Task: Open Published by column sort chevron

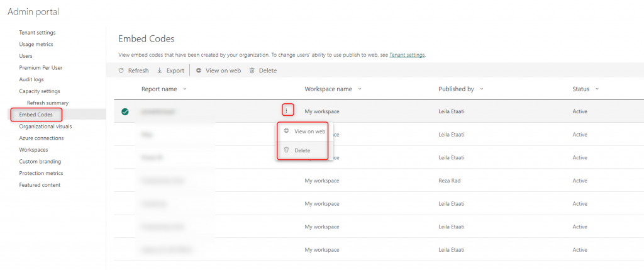Action: pos(481,89)
